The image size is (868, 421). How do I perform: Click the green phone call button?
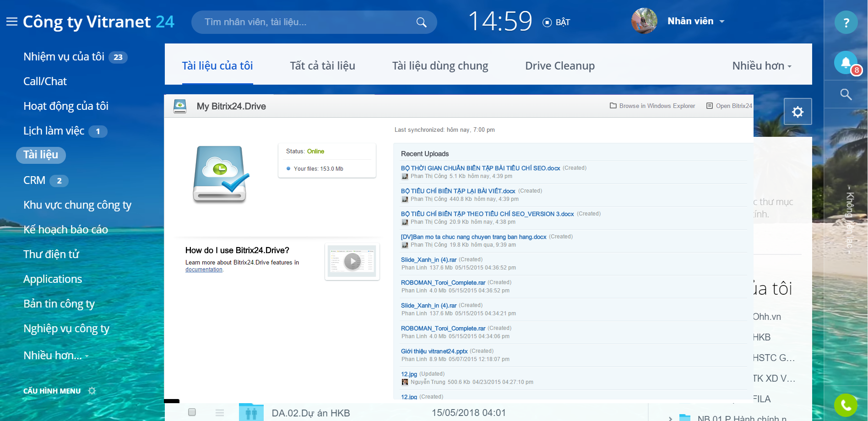click(846, 405)
